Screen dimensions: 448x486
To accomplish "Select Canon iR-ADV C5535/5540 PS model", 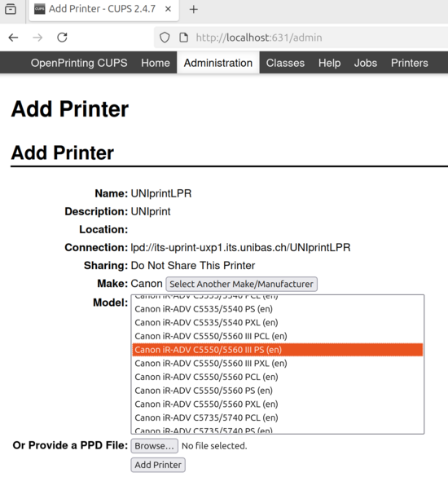I will pyautogui.click(x=278, y=309).
